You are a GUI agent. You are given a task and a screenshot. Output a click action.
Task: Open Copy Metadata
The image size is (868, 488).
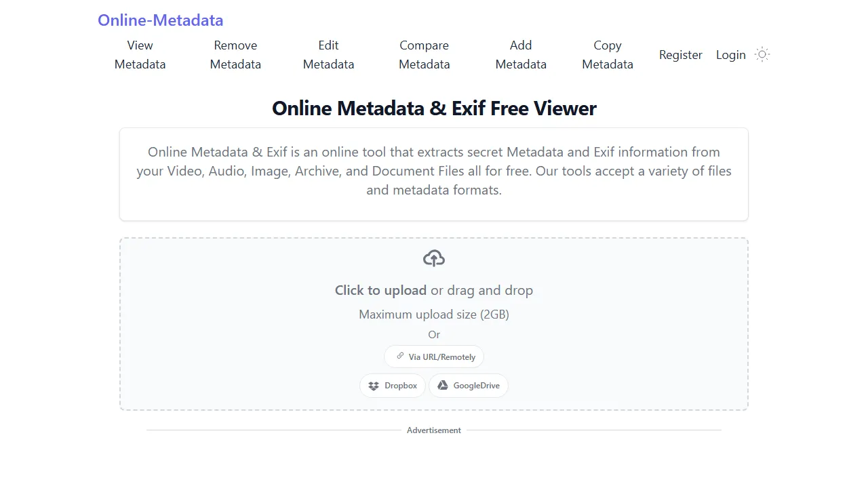pos(608,54)
